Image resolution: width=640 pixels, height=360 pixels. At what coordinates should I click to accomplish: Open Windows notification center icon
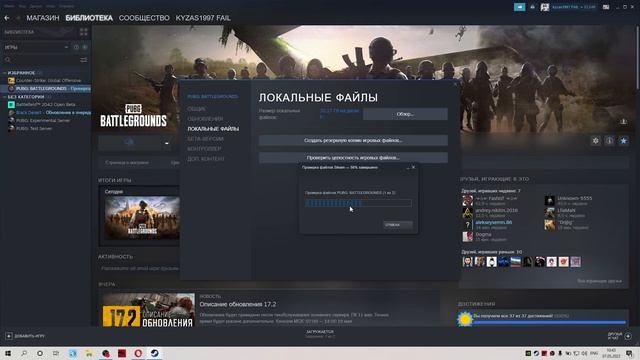click(x=630, y=353)
